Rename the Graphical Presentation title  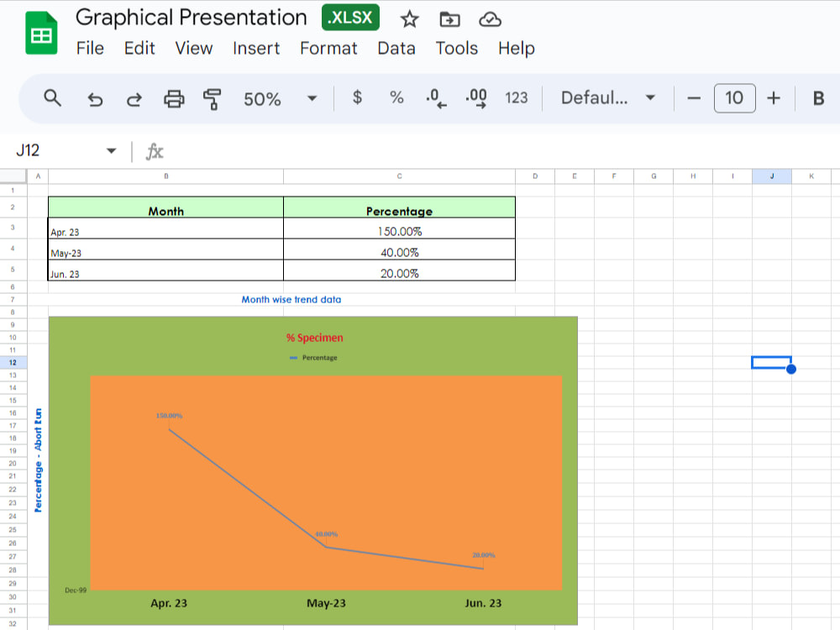click(192, 18)
